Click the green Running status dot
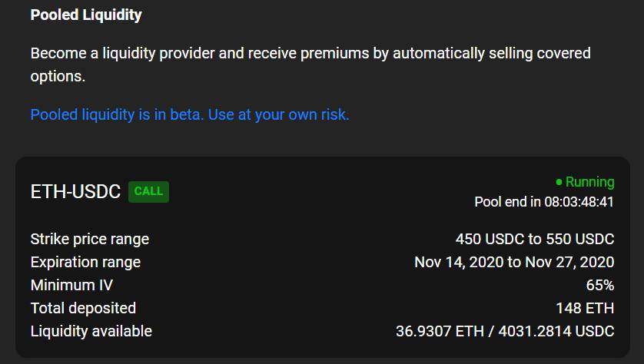This screenshot has width=644, height=364. point(559,183)
